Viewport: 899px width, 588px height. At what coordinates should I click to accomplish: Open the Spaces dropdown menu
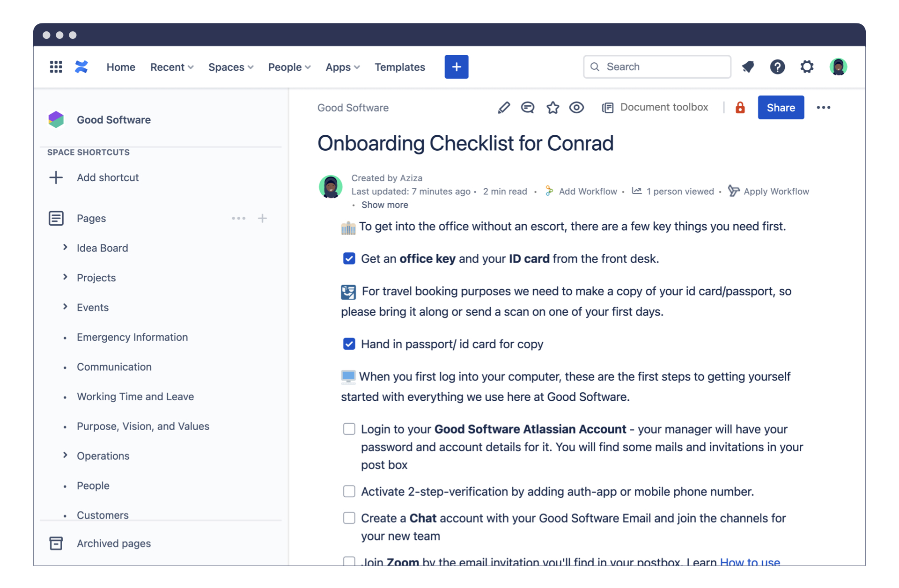click(x=231, y=67)
